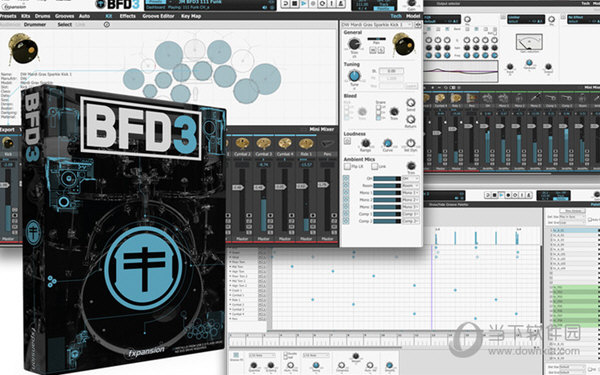The height and width of the screenshot is (375, 600).
Task: Toggle the Solo (S) button under Pan
Action: click(381, 50)
